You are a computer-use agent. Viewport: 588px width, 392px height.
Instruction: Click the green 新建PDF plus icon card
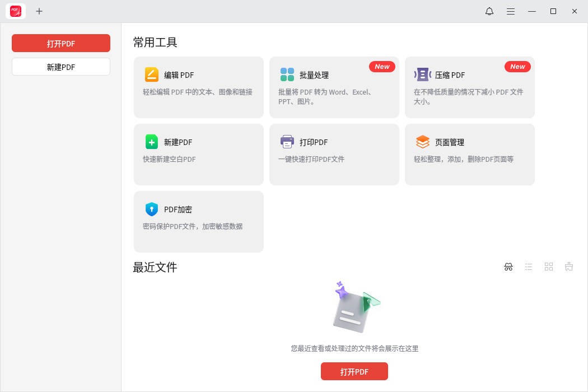point(152,142)
